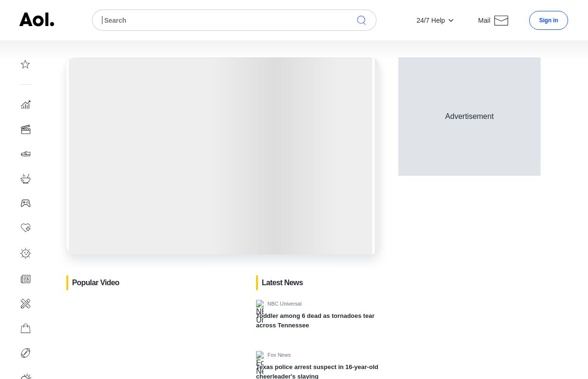Open the Food bowl icon
This screenshot has width=588, height=379.
[26, 179]
